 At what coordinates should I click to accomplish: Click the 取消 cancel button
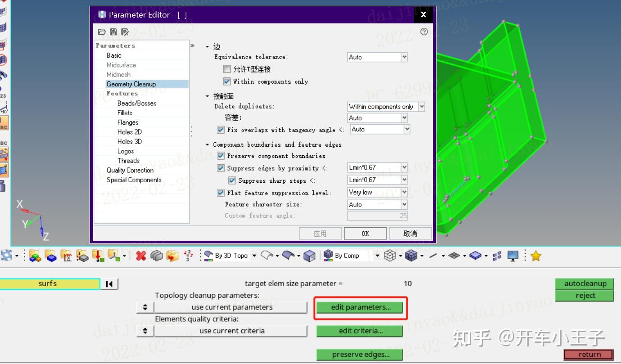pyautogui.click(x=410, y=234)
